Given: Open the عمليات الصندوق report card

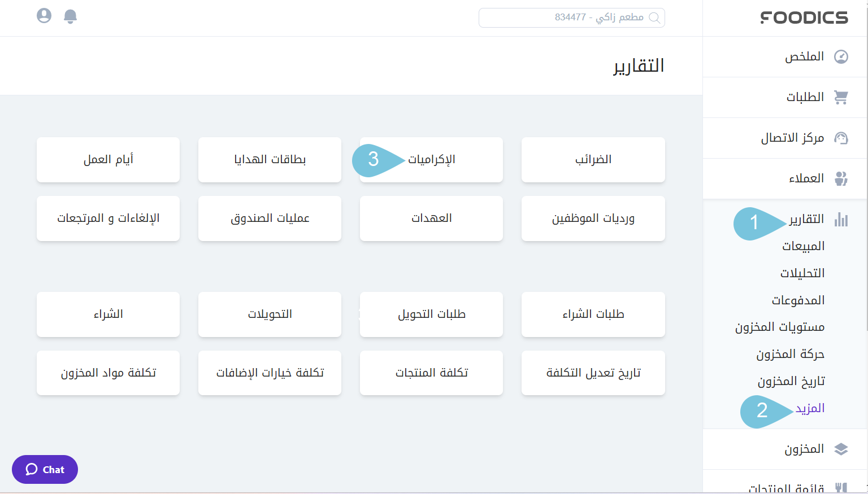Looking at the screenshot, I should (270, 218).
